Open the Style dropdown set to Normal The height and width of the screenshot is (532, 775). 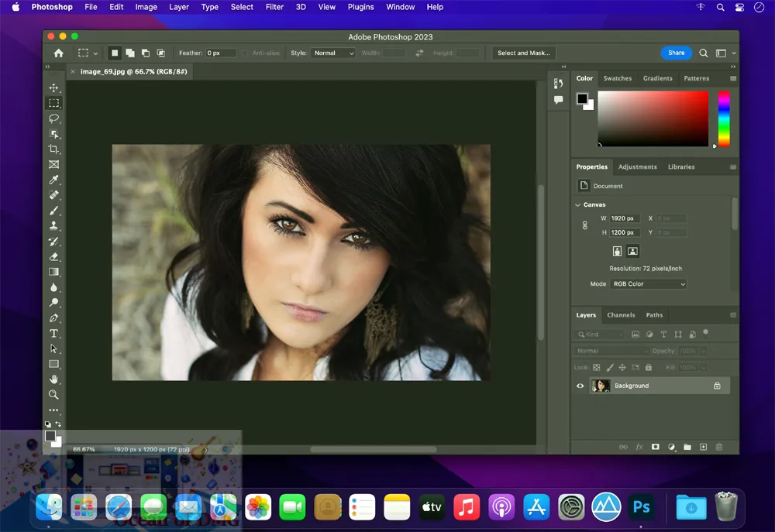[333, 53]
